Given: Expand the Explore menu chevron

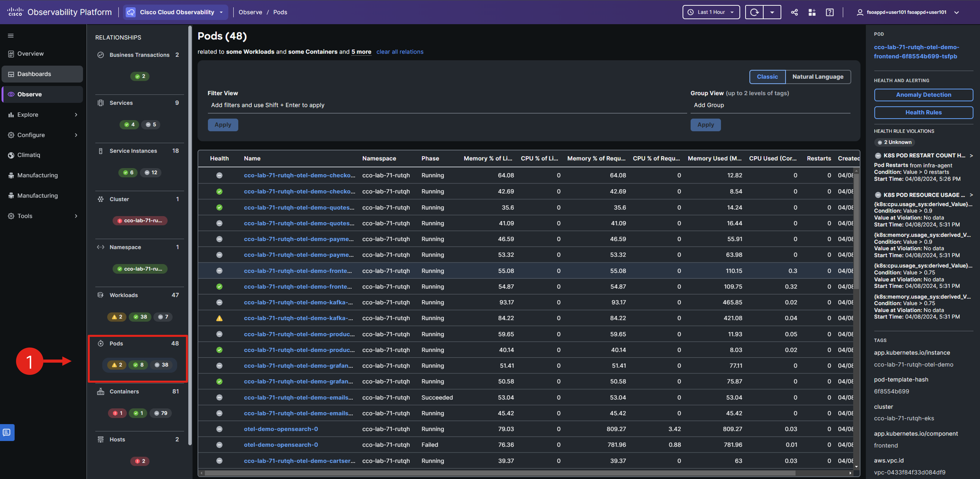Looking at the screenshot, I should click(76, 115).
